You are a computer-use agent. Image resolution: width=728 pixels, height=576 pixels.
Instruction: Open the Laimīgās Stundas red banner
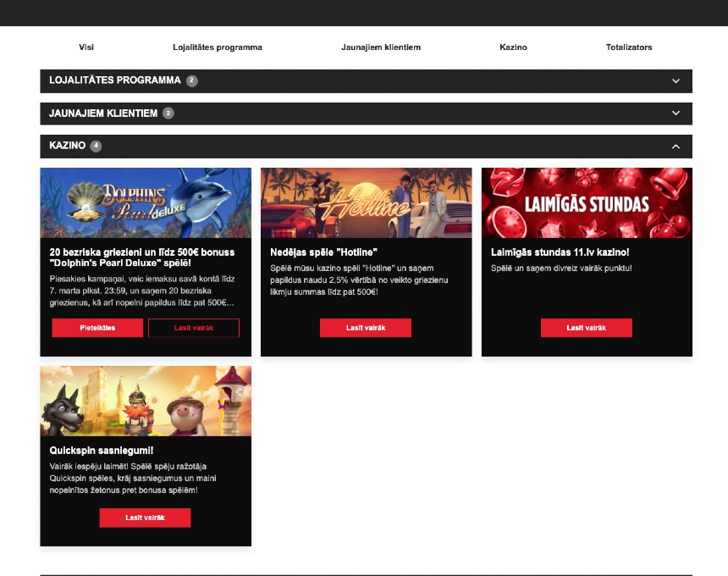[x=587, y=203]
